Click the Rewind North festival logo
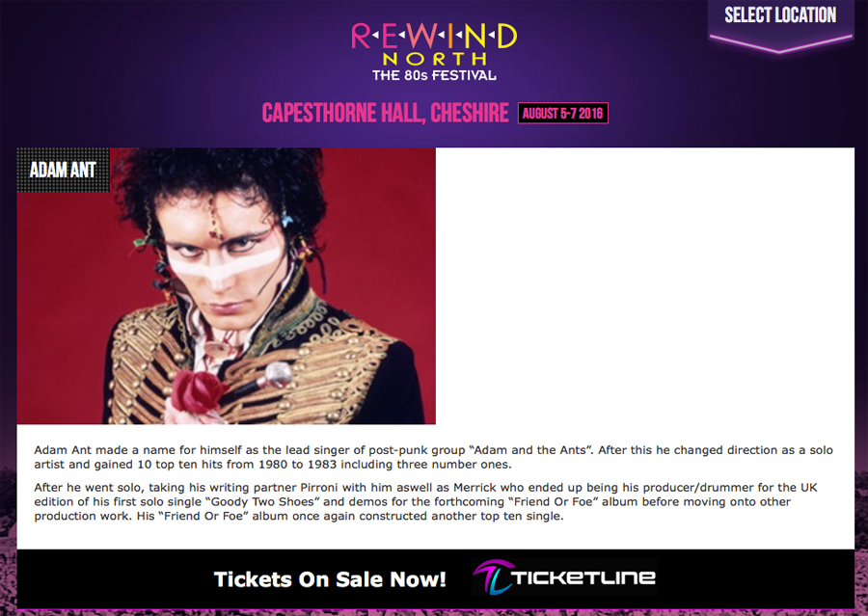868x616 pixels. (x=434, y=52)
